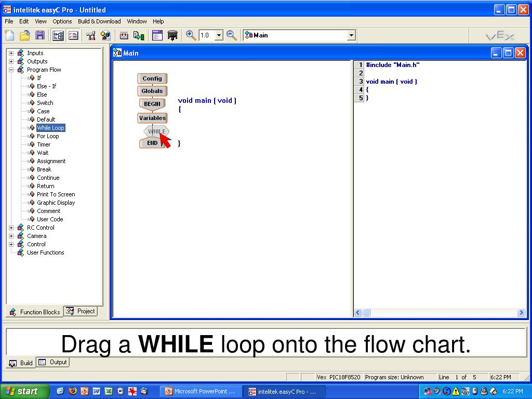
Task: Select the Timer block item
Action: click(44, 144)
